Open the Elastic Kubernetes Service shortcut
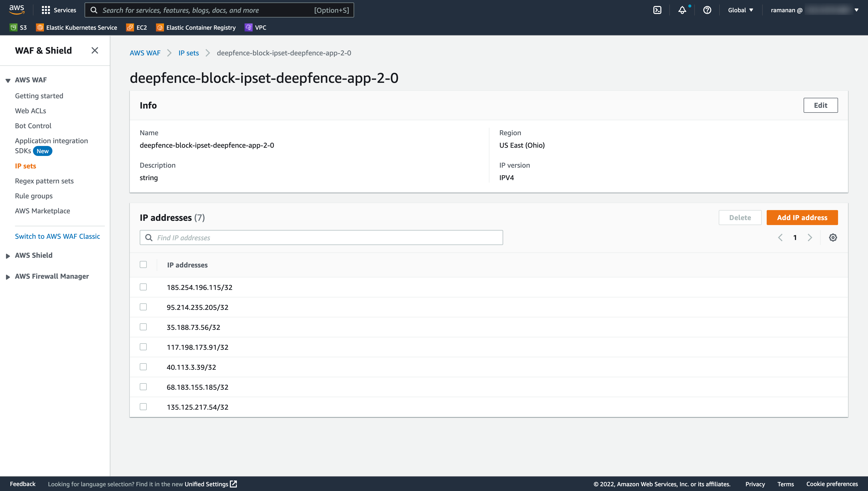Viewport: 868px width, 491px height. (77, 28)
